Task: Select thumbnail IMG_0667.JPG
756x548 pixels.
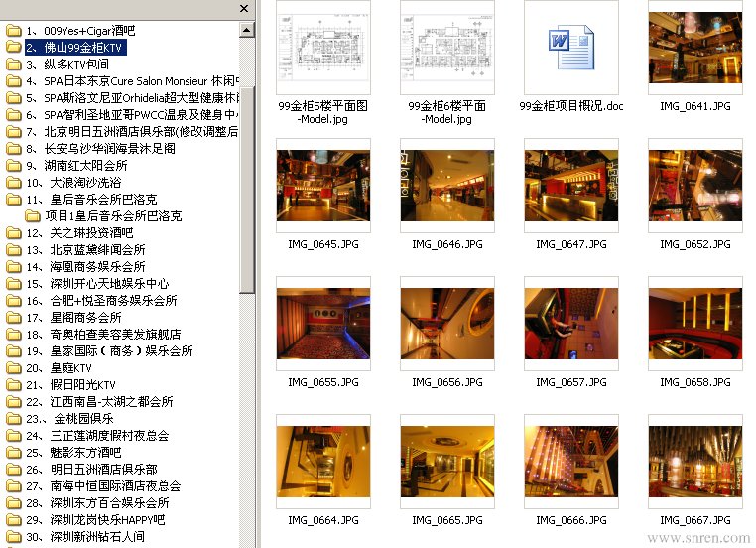Action: (x=695, y=462)
